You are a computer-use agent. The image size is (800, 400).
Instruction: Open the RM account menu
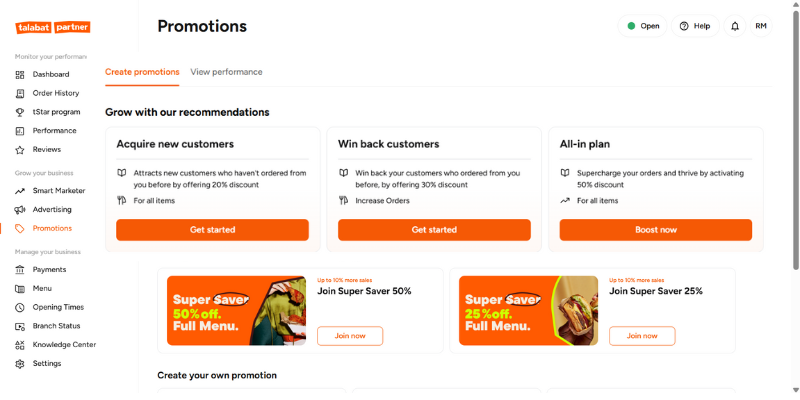[761, 26]
